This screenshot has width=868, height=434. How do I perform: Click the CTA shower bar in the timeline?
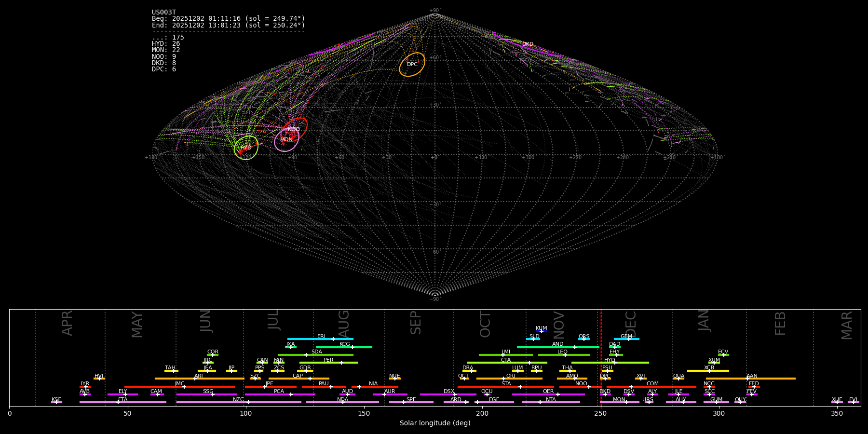tap(507, 363)
